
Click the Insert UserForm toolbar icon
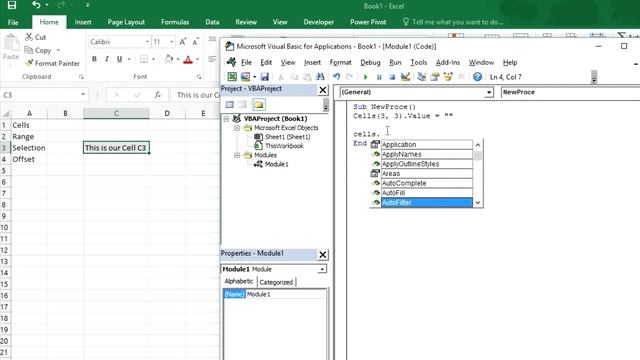[245, 77]
